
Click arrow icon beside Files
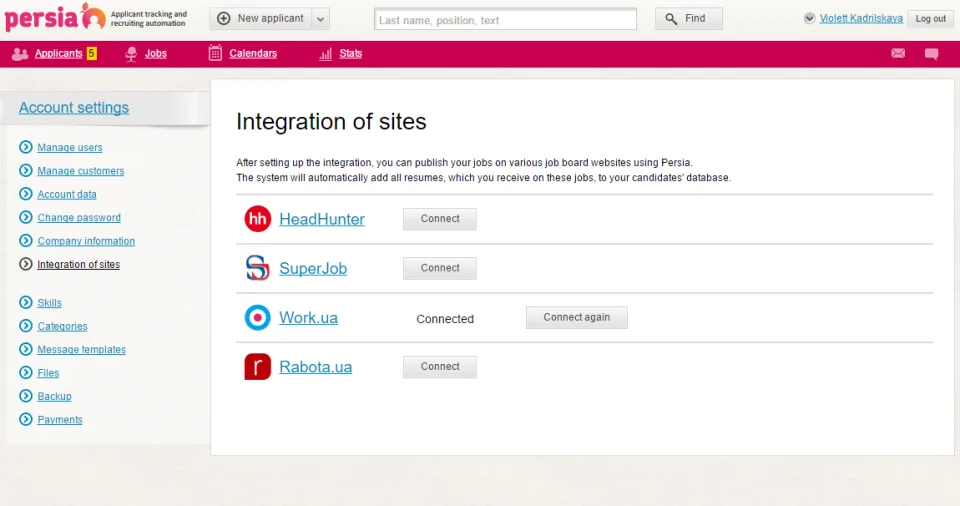(26, 372)
